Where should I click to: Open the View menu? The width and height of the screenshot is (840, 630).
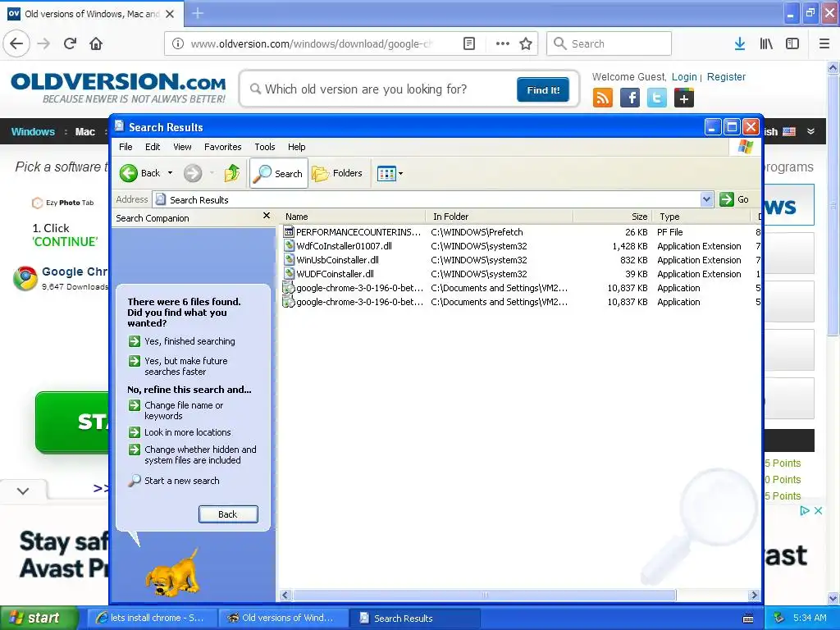[182, 147]
